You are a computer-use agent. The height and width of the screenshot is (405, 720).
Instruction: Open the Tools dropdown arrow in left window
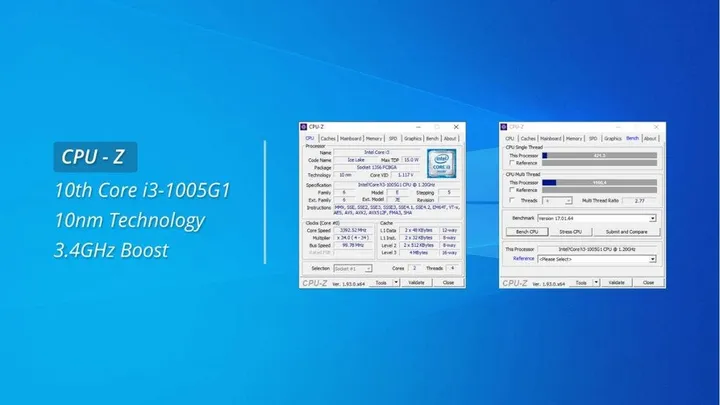398,283
